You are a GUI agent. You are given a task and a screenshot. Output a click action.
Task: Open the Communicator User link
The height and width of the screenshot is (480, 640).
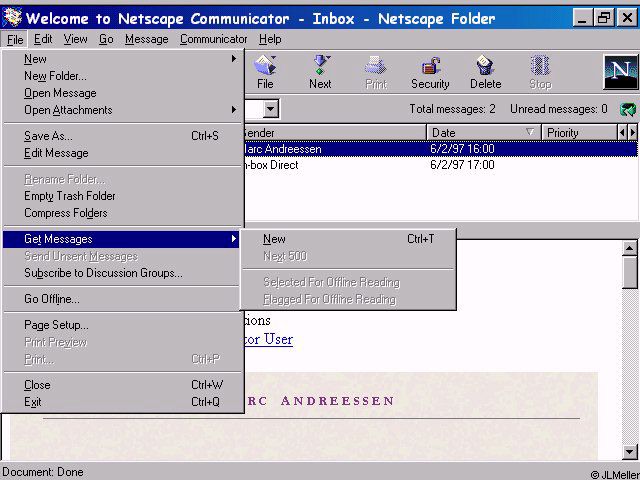point(269,339)
